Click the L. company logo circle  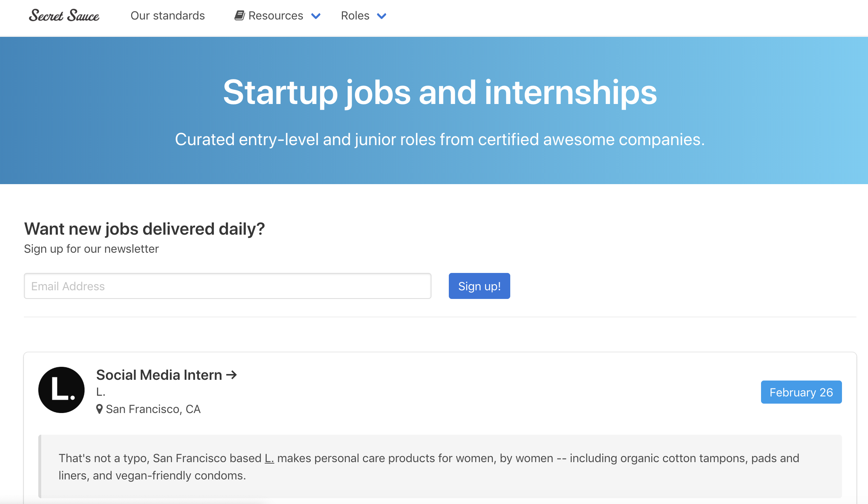[61, 390]
